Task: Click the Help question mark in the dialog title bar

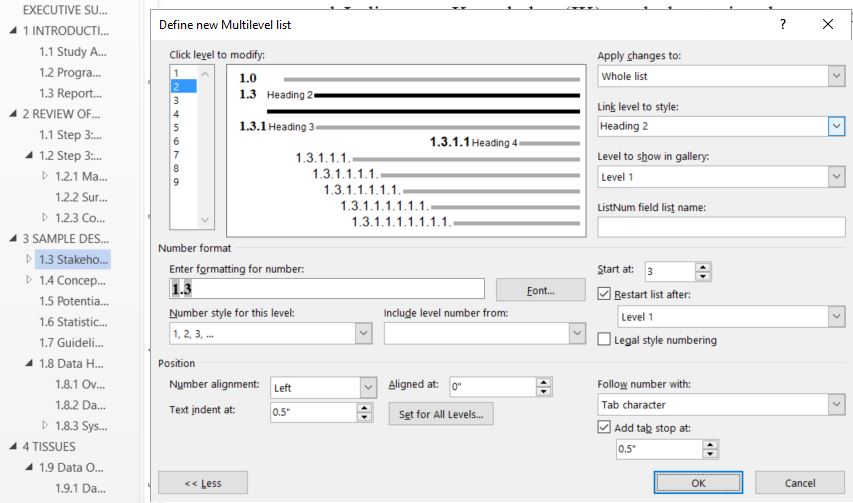Action: tap(782, 24)
